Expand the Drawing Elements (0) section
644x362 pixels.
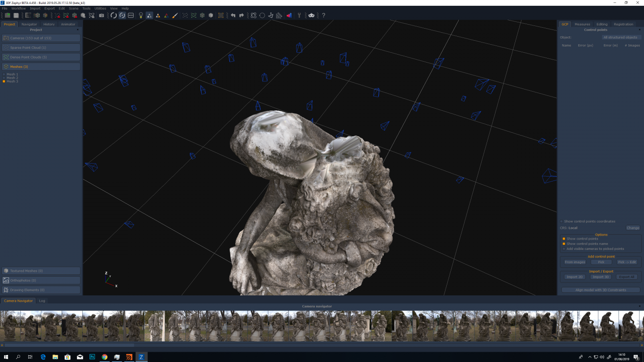[41, 290]
